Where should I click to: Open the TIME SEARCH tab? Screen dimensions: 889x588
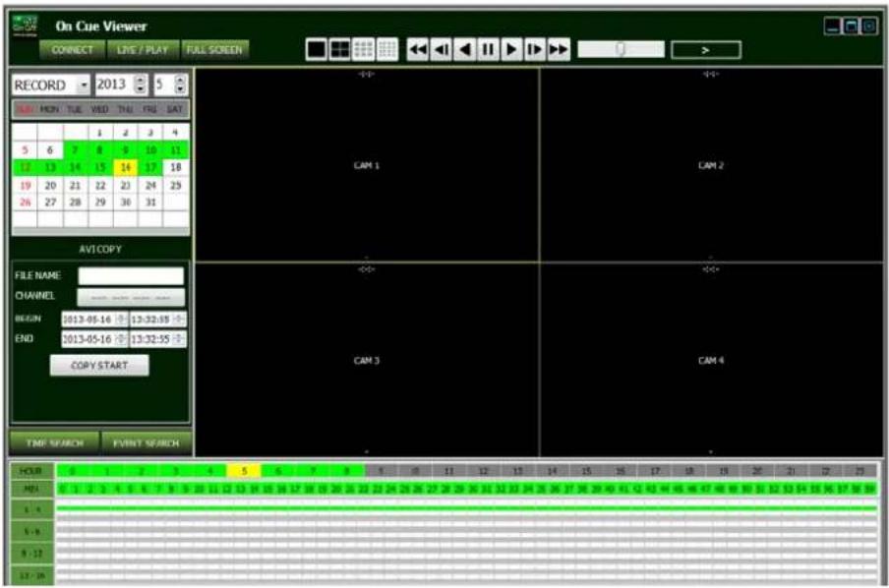[x=54, y=442]
